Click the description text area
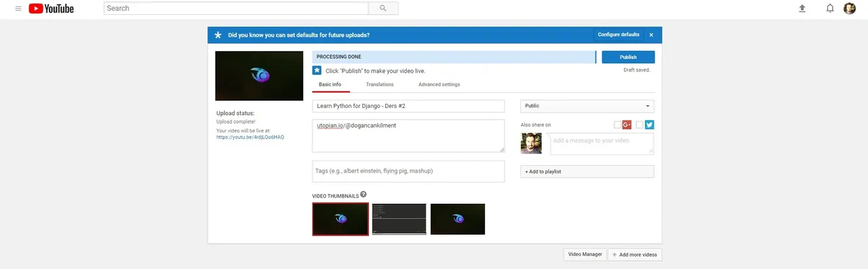 [x=408, y=136]
